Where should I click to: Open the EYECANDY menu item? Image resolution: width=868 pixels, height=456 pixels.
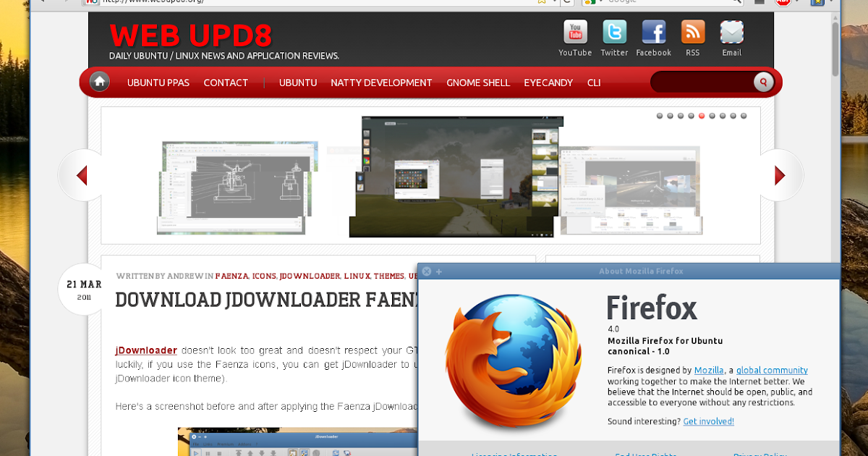[548, 83]
